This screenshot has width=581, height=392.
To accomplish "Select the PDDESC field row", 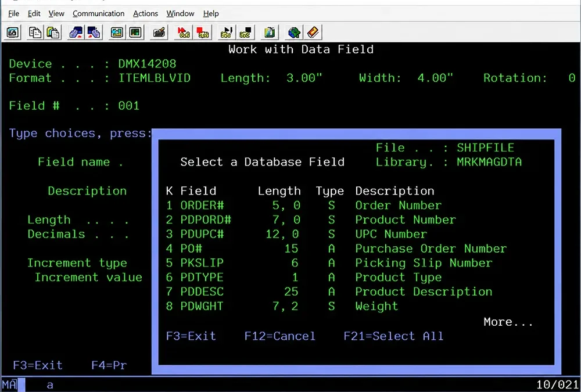I will pyautogui.click(x=329, y=292).
